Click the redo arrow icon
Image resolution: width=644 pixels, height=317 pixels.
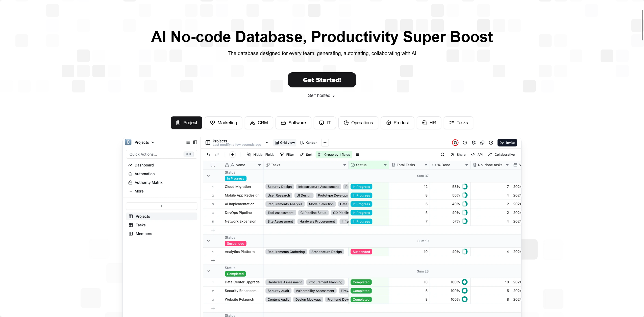pos(217,155)
